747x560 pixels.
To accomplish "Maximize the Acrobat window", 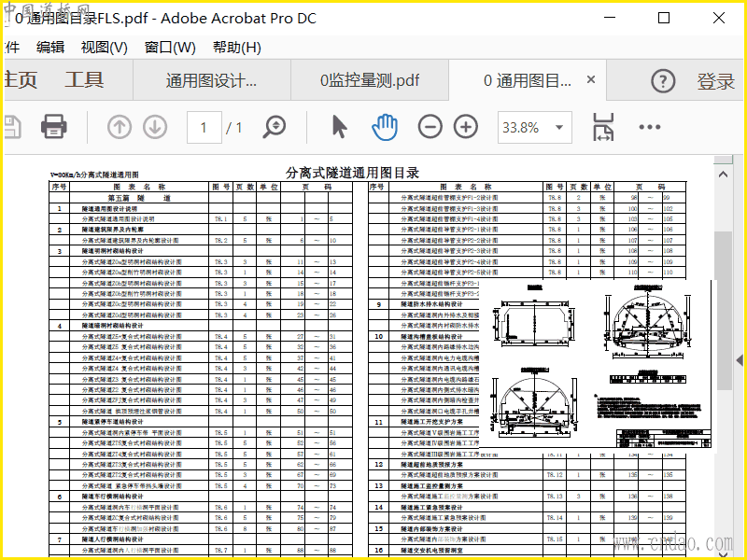I will 664,18.
